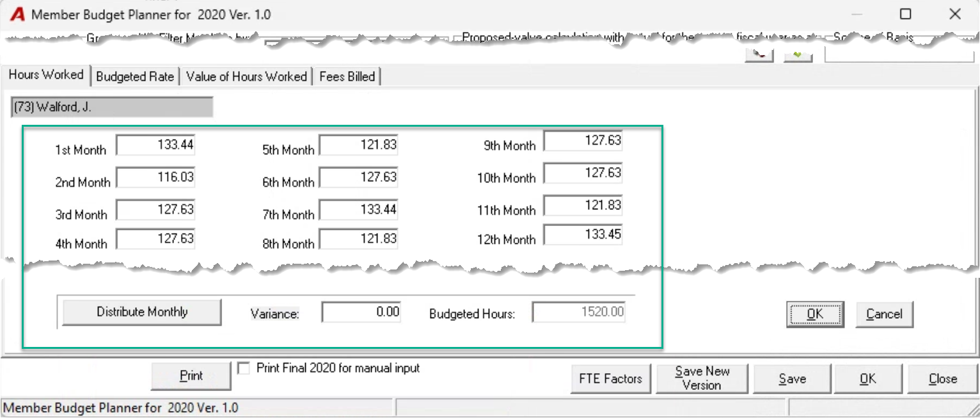Switch to the Hours Worked tab

46,75
